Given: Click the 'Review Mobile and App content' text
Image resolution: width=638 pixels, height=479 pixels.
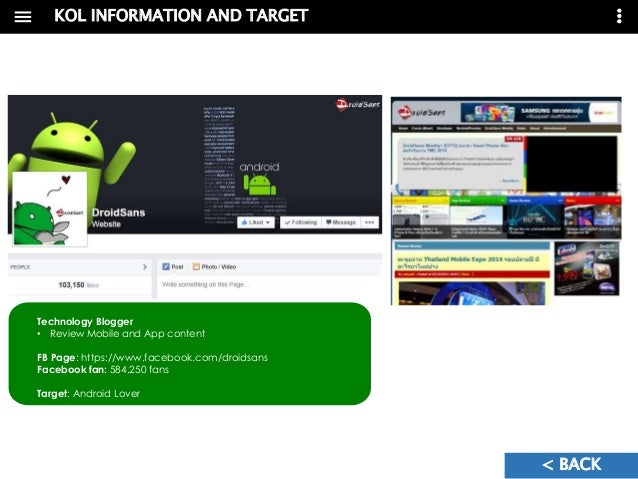Looking at the screenshot, I should [127, 334].
